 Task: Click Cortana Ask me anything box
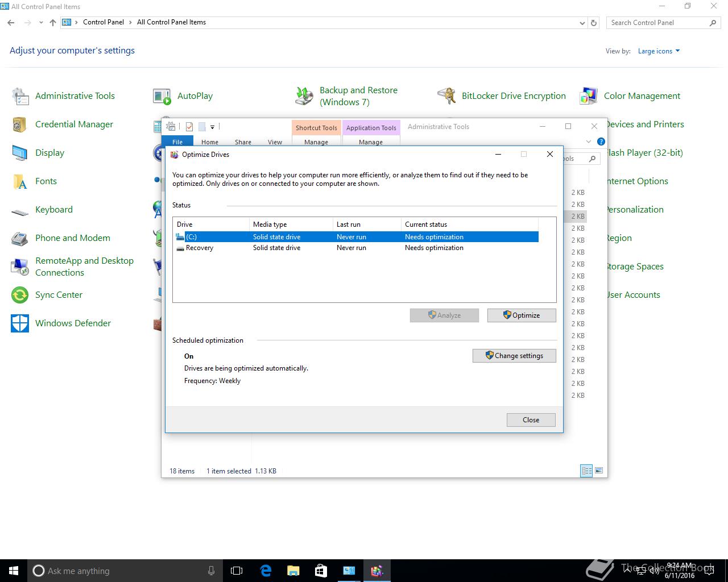pyautogui.click(x=125, y=571)
